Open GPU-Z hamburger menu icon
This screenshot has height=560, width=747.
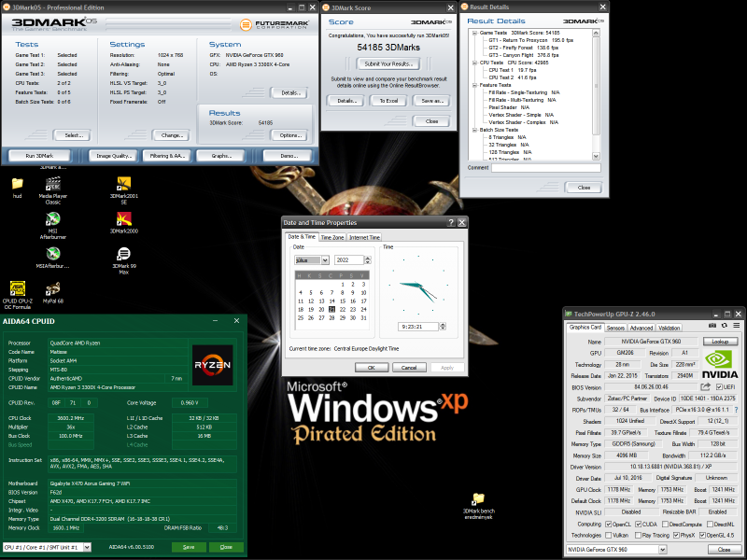coord(737,326)
